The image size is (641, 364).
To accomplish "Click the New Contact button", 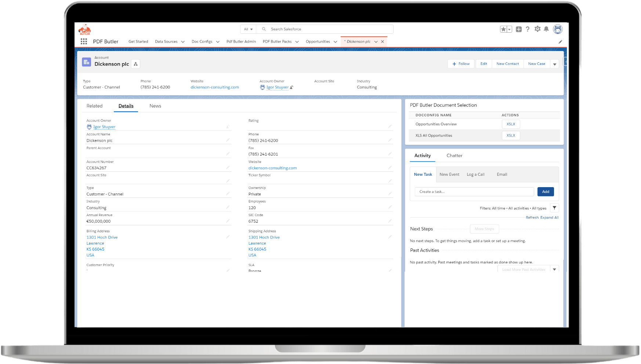I will tap(508, 64).
